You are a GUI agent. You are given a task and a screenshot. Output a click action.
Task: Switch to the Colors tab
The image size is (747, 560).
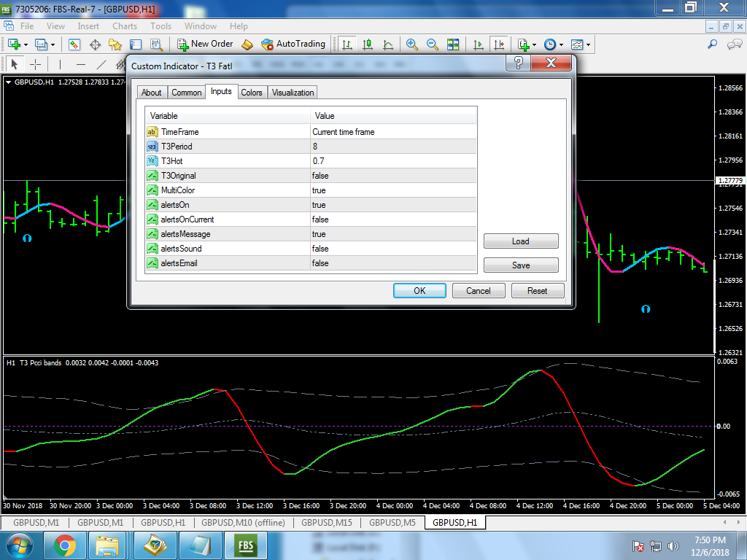pos(252,93)
